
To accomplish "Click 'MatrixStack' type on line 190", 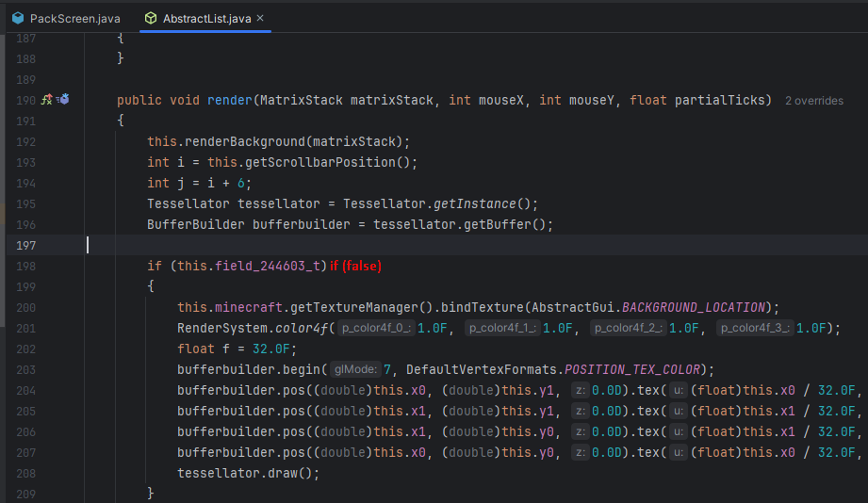I will pyautogui.click(x=302, y=100).
